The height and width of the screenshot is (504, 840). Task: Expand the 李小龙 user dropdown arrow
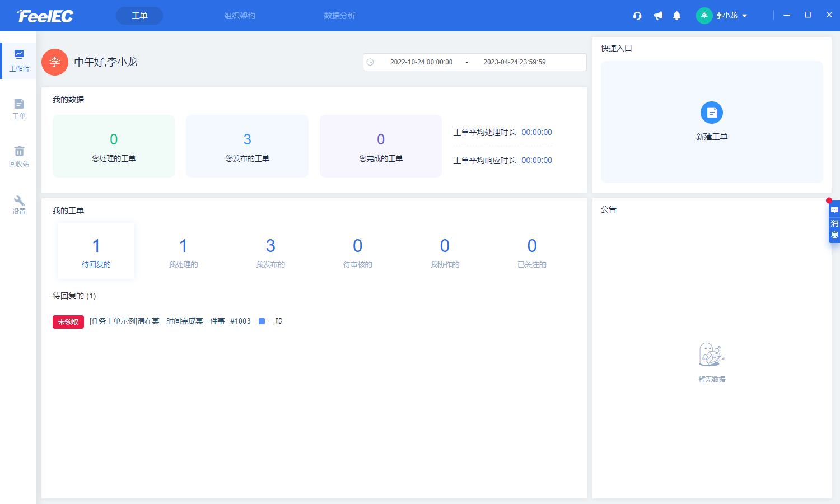click(x=745, y=16)
